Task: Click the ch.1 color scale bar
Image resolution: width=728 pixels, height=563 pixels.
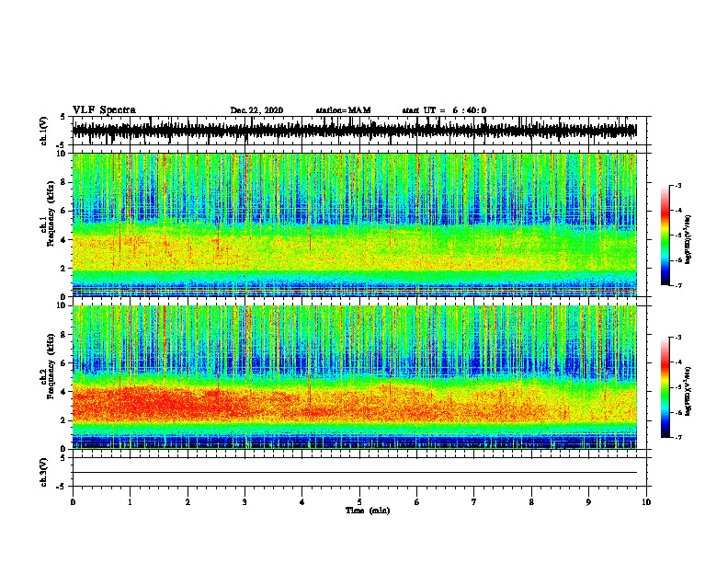Action: (x=665, y=236)
